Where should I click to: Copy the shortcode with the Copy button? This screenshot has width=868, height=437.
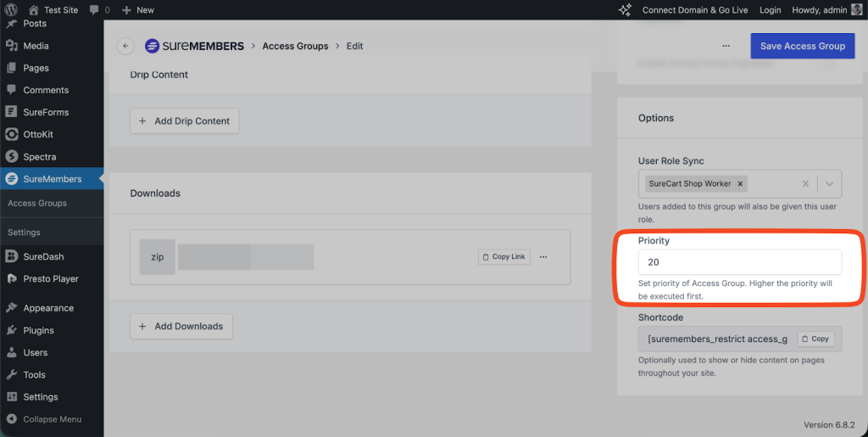click(x=815, y=339)
